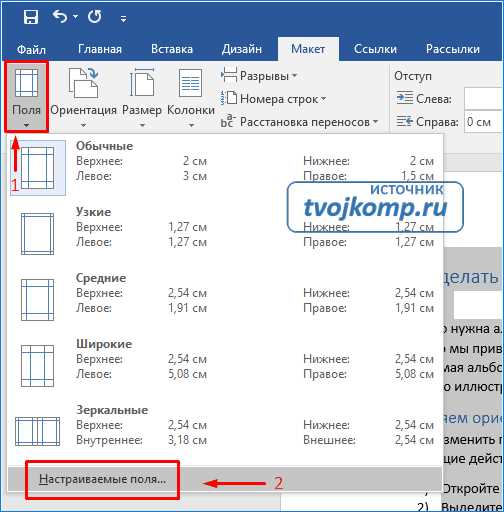Click the Undo arrow icon
The image size is (504, 512).
point(60,16)
